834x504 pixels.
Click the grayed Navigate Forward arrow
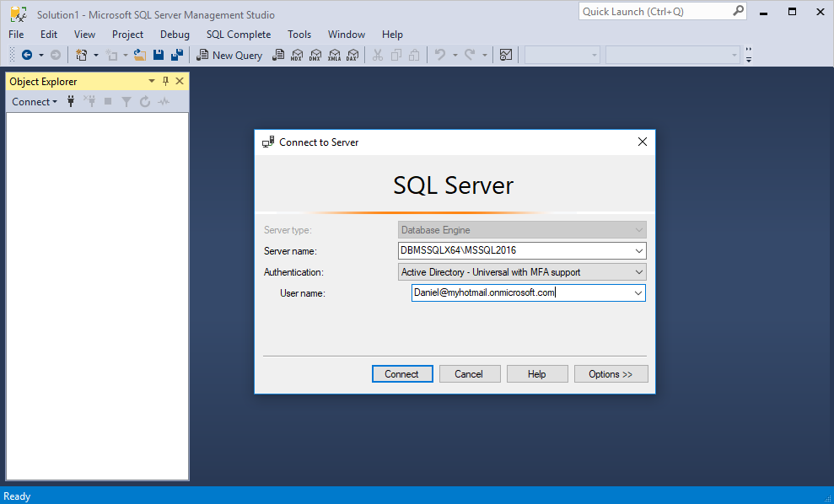pyautogui.click(x=56, y=55)
